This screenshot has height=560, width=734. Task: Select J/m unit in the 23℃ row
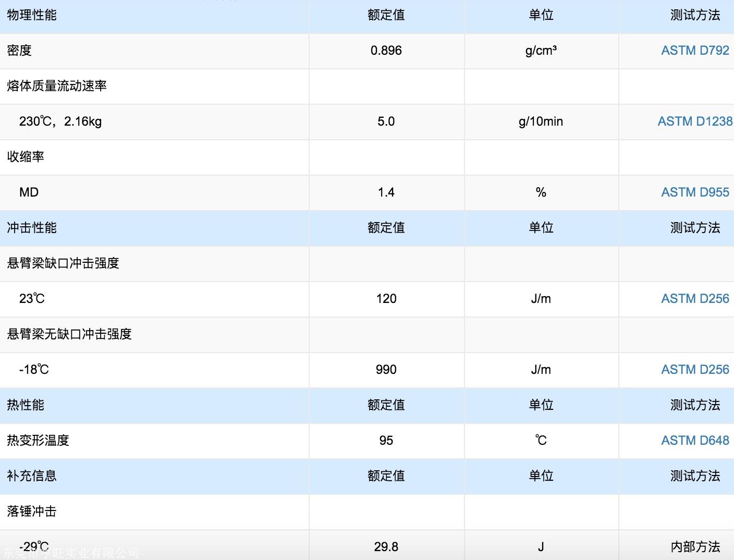[x=541, y=299]
